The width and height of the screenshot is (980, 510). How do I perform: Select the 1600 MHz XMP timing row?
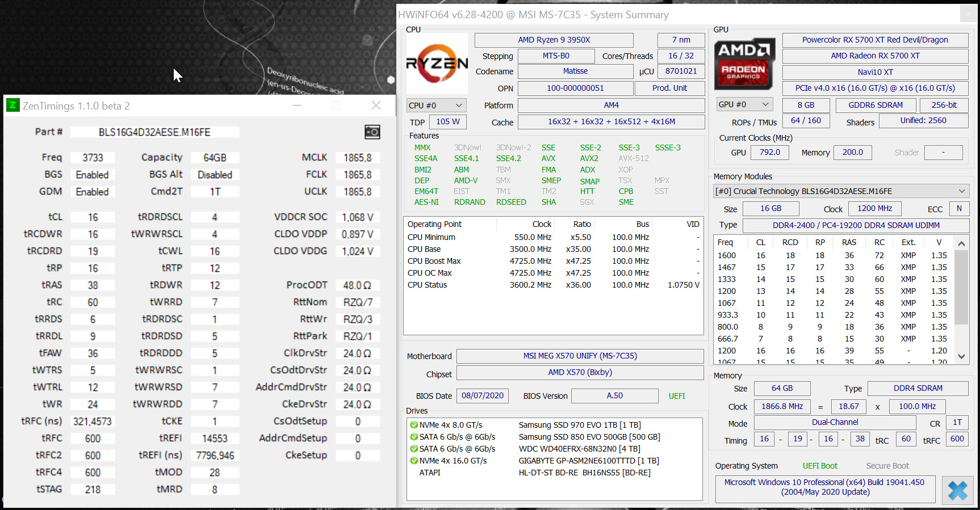pos(834,255)
